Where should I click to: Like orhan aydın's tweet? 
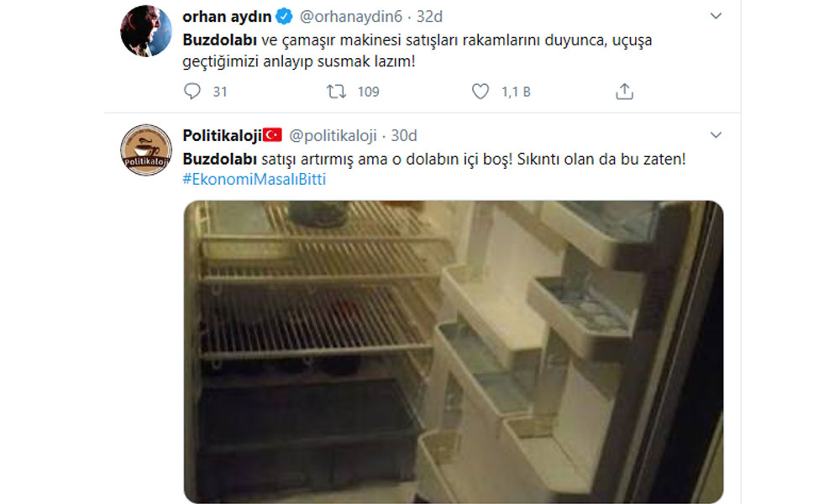coord(480,92)
